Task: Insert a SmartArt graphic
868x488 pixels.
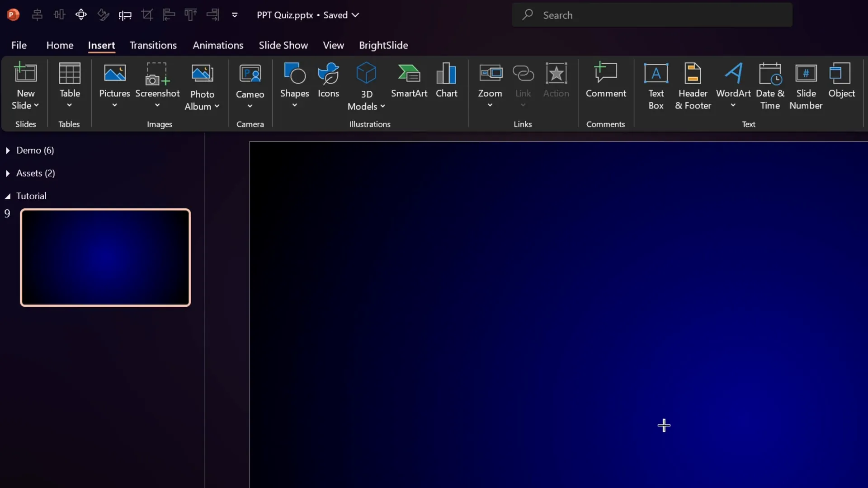Action: (x=409, y=80)
